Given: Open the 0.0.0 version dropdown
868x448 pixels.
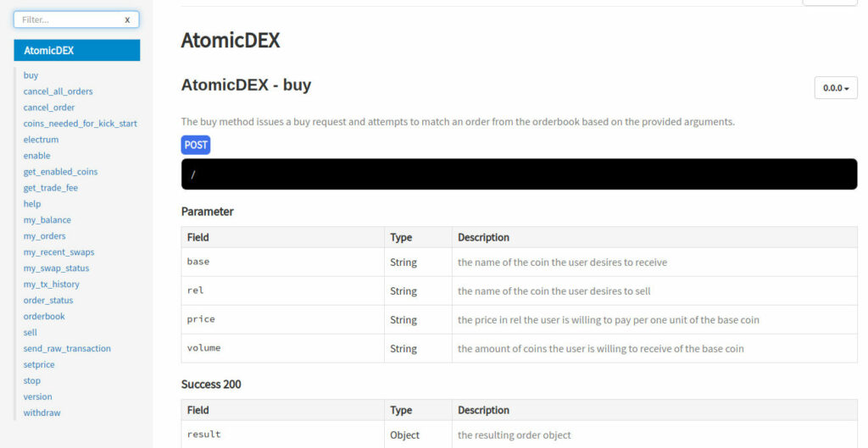Looking at the screenshot, I should tap(835, 88).
